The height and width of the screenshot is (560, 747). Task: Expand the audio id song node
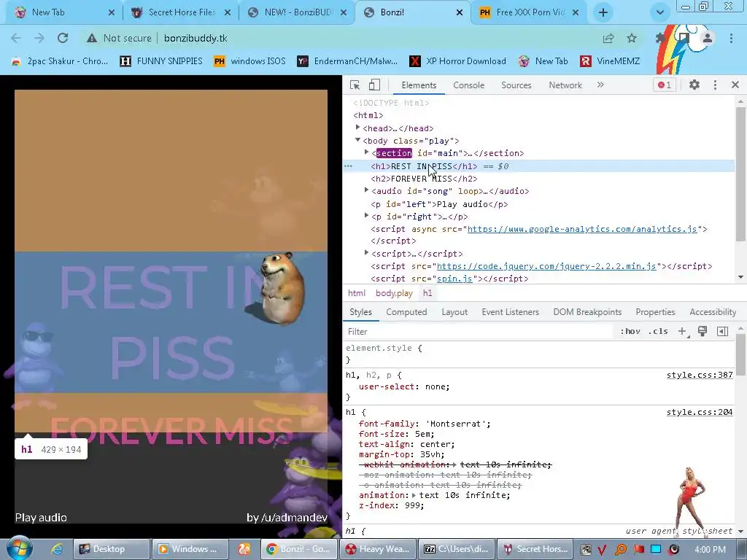[x=366, y=190]
